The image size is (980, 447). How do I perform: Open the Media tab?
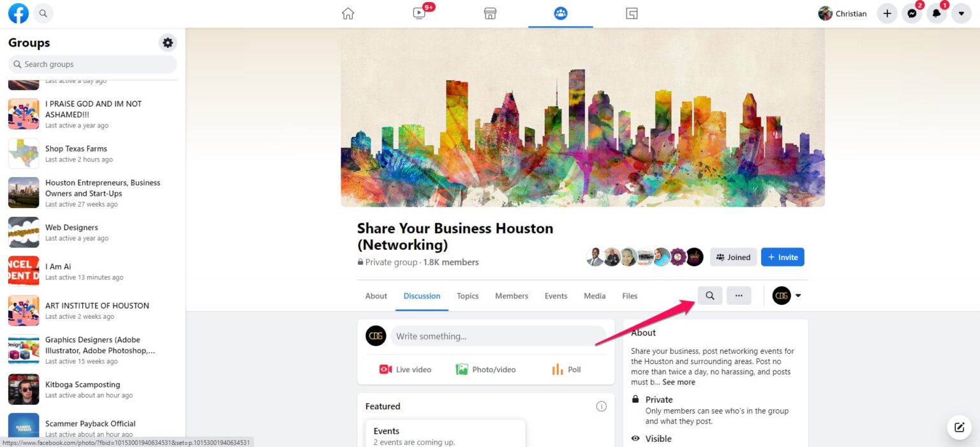coord(594,296)
